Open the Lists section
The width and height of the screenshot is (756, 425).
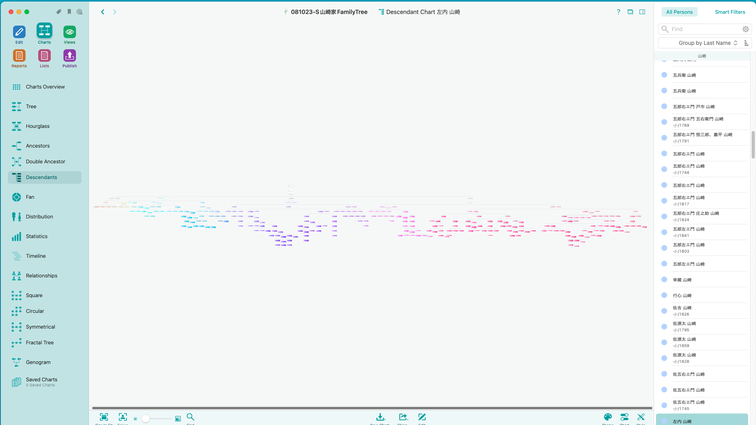pyautogui.click(x=44, y=58)
